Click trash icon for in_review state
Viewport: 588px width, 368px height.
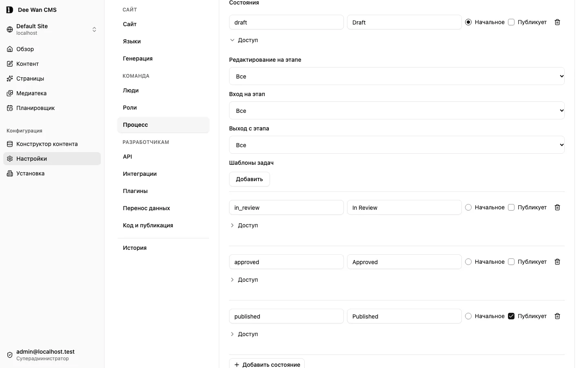pos(557,207)
